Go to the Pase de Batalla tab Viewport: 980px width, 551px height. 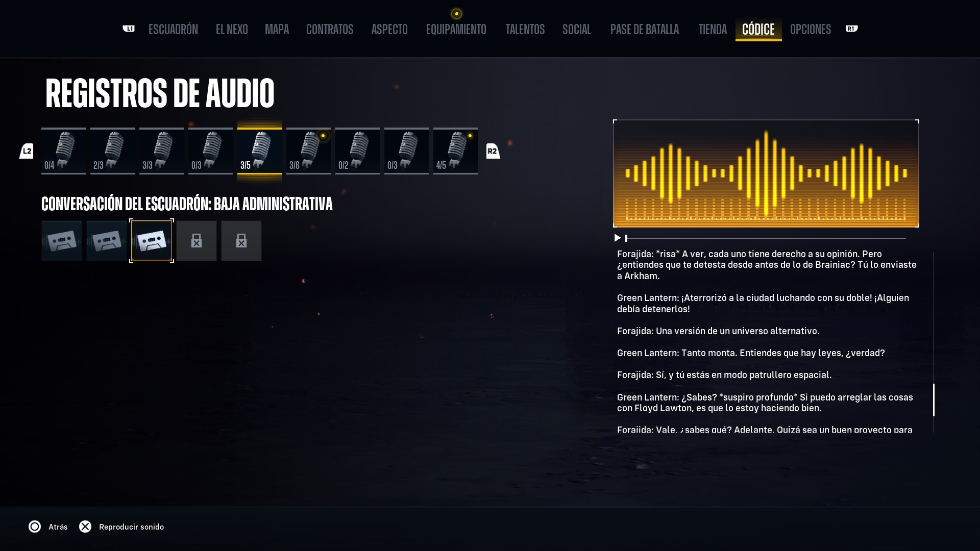pyautogui.click(x=644, y=30)
